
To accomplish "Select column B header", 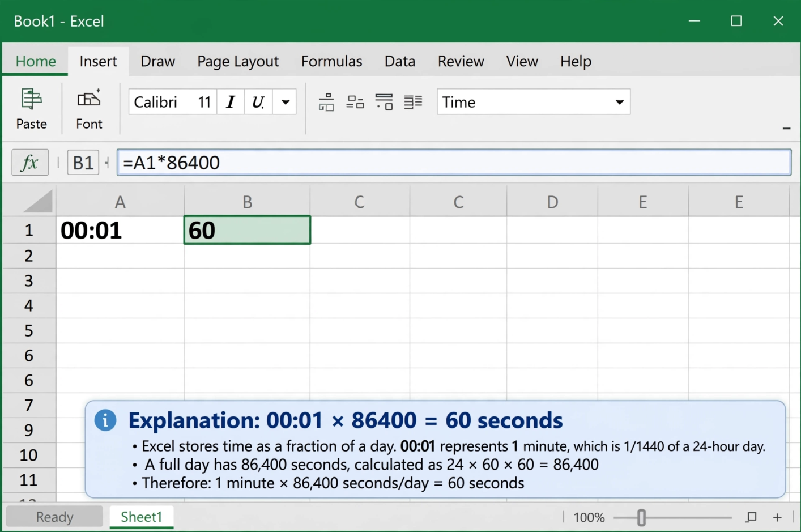I will point(247,202).
